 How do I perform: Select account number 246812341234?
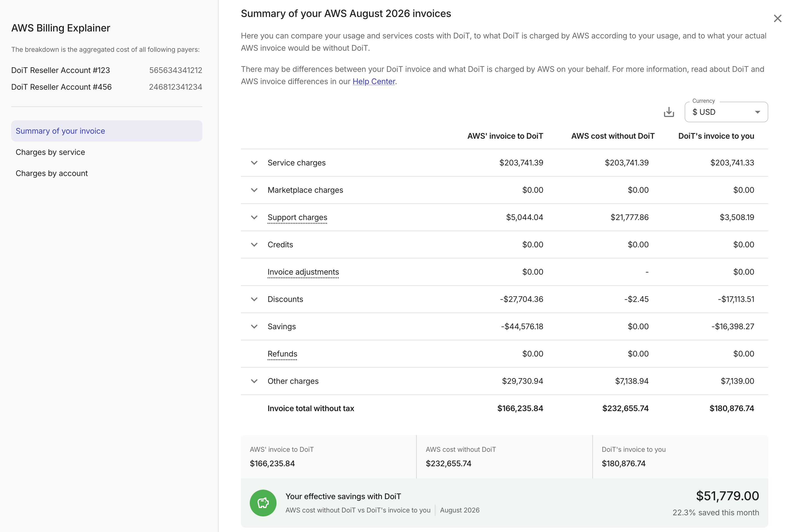click(x=176, y=87)
